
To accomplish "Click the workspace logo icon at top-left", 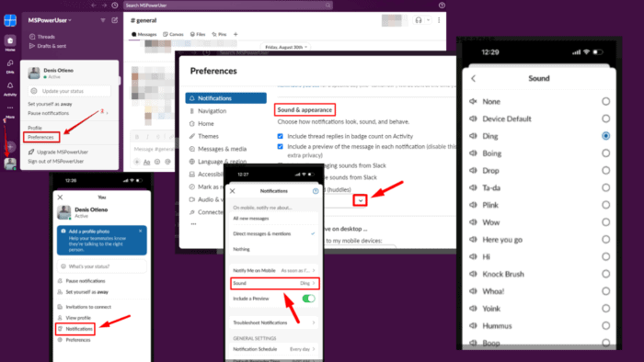I will [10, 20].
